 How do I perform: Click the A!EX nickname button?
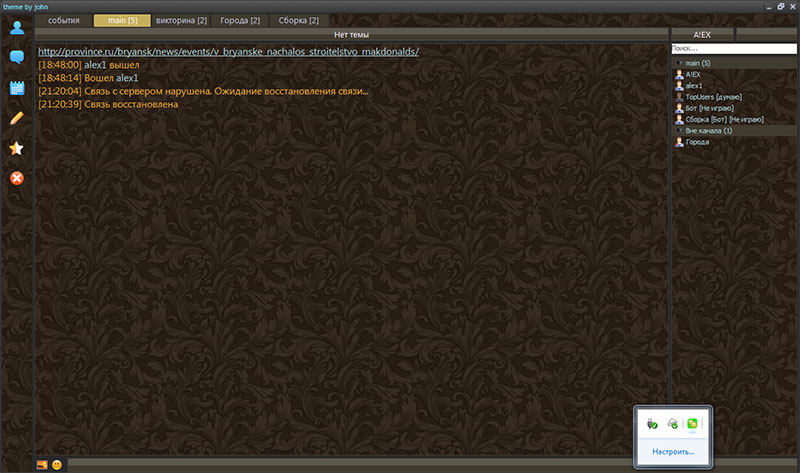(x=701, y=34)
